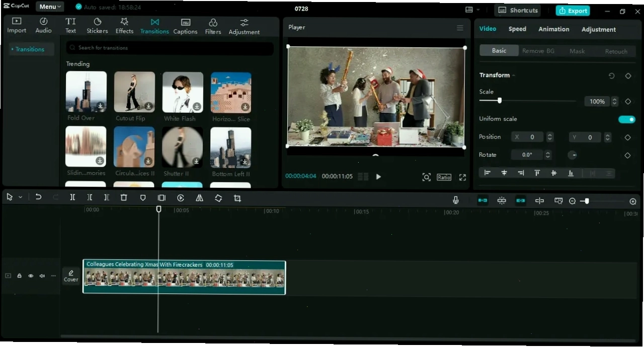Hide the video track with eye icon

click(31, 276)
